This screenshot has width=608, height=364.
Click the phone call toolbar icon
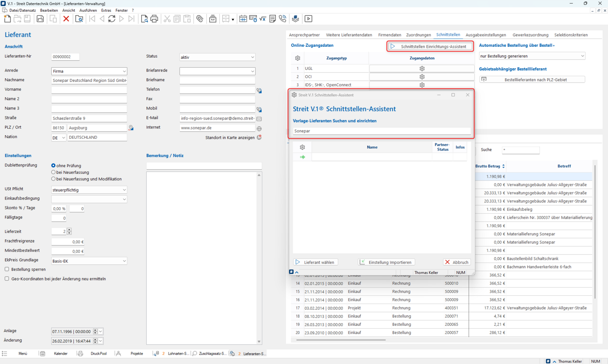coord(283,19)
